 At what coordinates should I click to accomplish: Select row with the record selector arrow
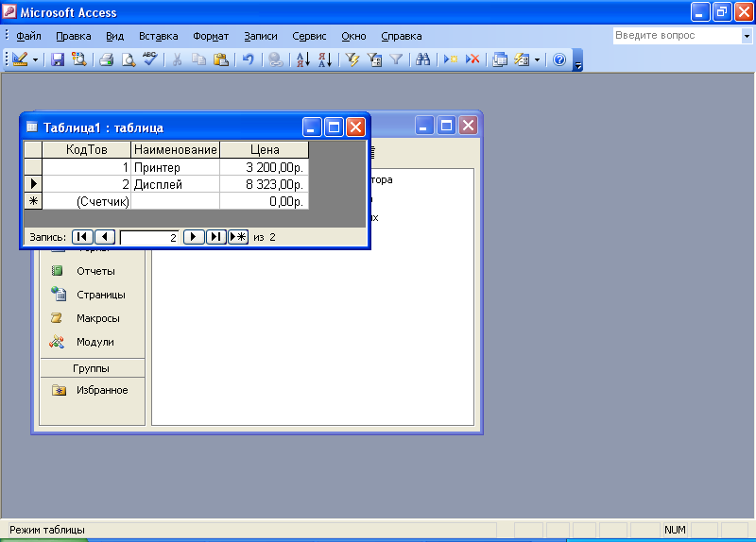[x=33, y=184]
